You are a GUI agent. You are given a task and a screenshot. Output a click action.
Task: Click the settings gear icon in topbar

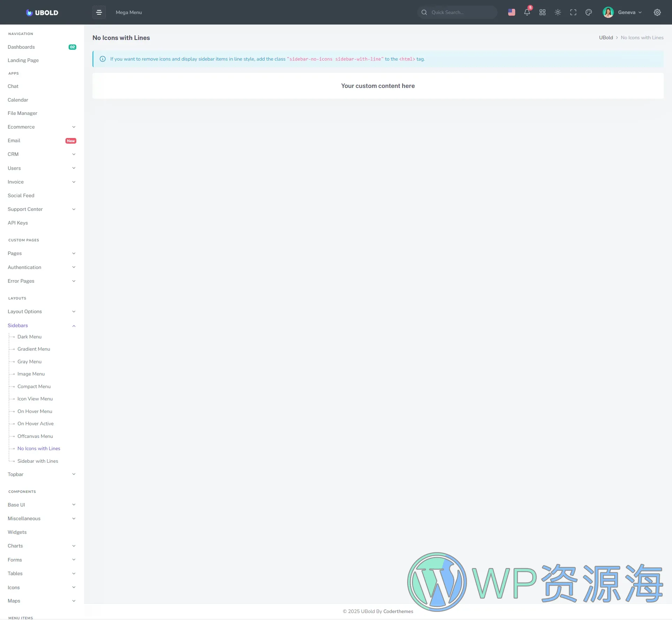tap(657, 12)
